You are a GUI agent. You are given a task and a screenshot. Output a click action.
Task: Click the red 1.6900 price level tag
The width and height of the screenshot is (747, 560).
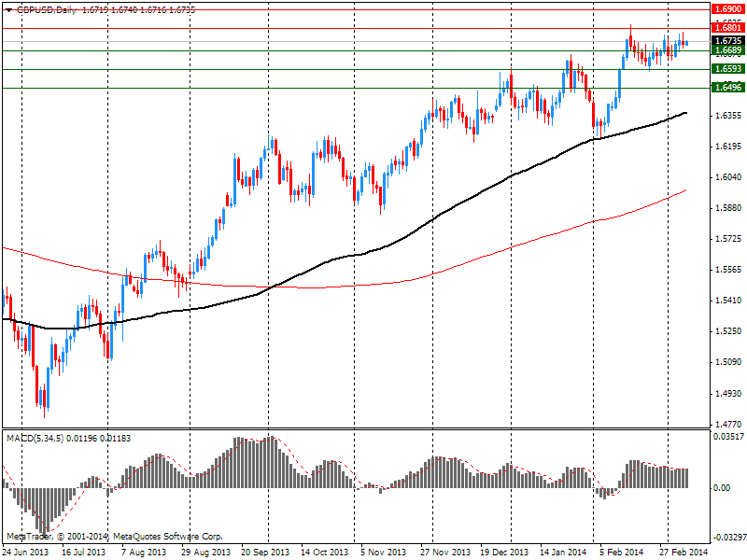coord(727,8)
